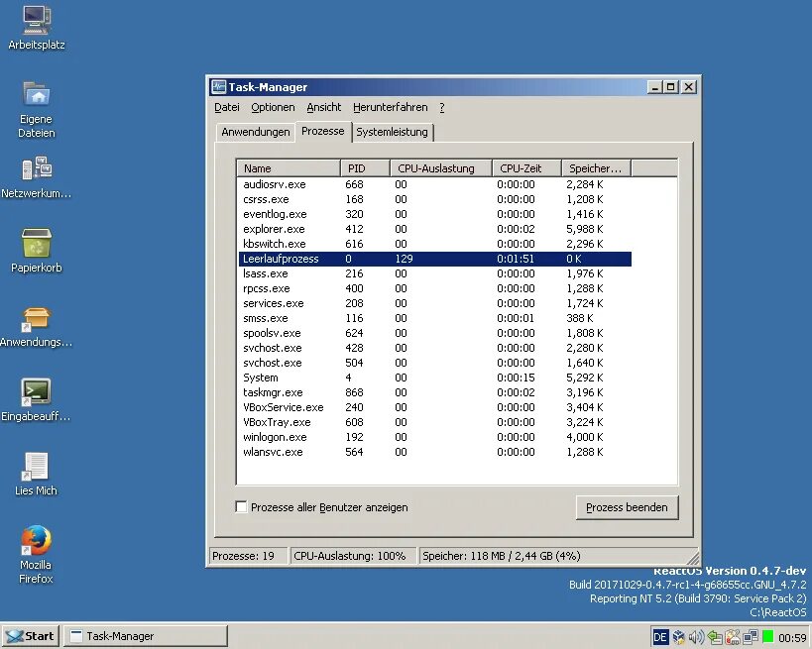Image resolution: width=812 pixels, height=649 pixels.
Task: Click the DE keyboard layout tray indicator
Action: click(660, 637)
